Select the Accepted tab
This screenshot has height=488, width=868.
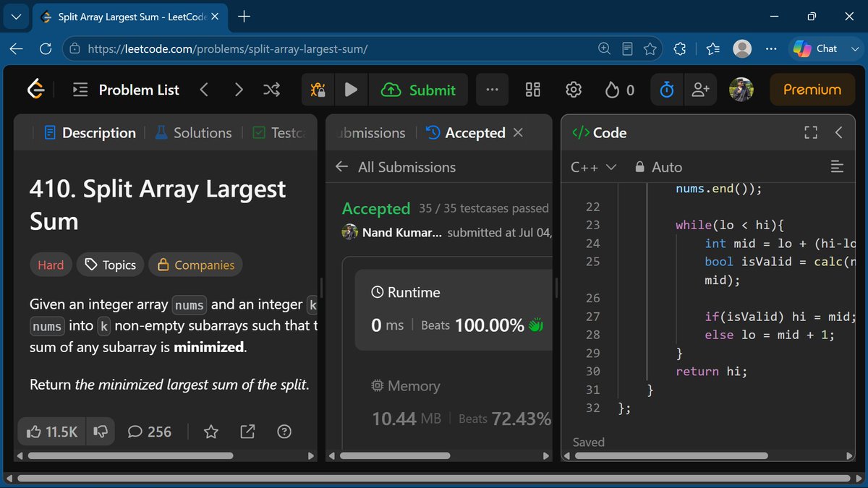(x=466, y=133)
